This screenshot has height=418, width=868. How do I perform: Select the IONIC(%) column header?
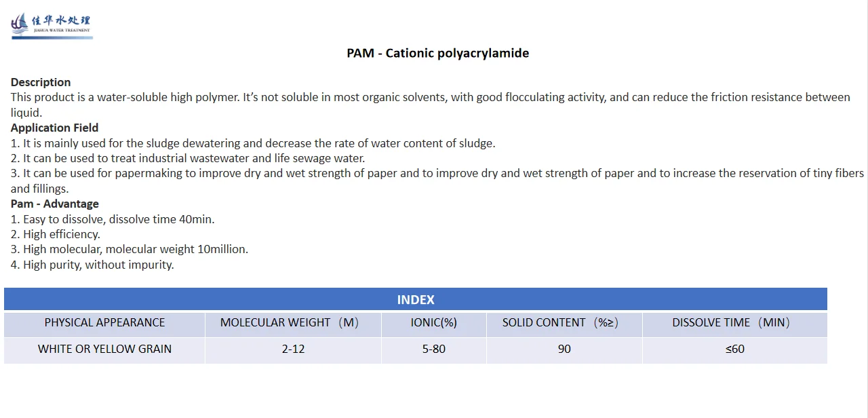433,323
